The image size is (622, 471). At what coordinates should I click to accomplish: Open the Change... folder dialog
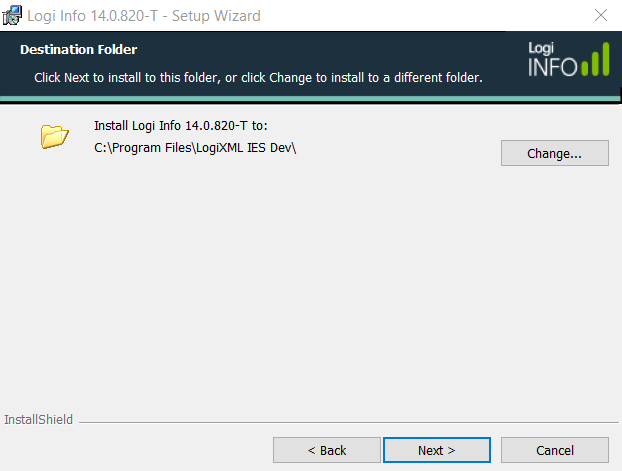[x=555, y=153]
